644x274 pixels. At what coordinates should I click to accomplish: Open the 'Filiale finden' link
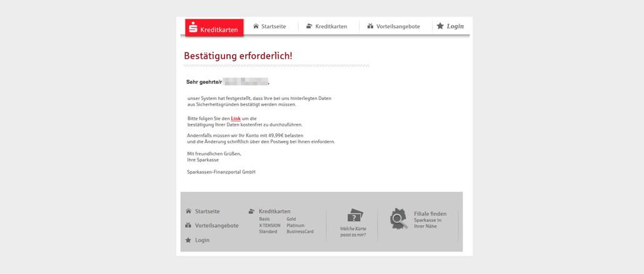pyautogui.click(x=430, y=213)
